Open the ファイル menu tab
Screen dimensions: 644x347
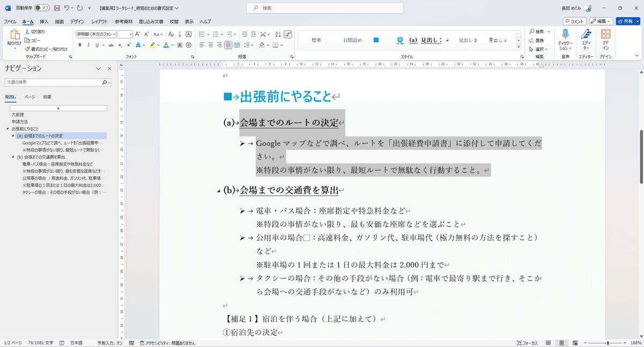coord(10,21)
